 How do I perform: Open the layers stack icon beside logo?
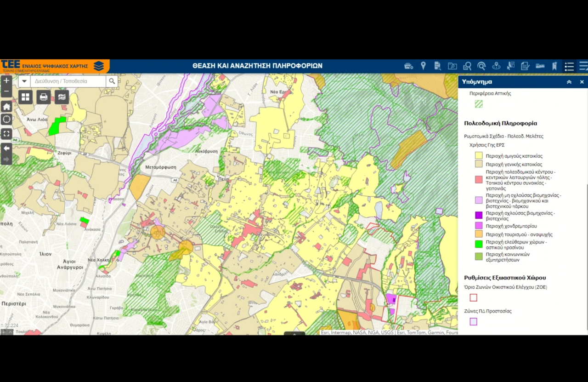point(99,66)
